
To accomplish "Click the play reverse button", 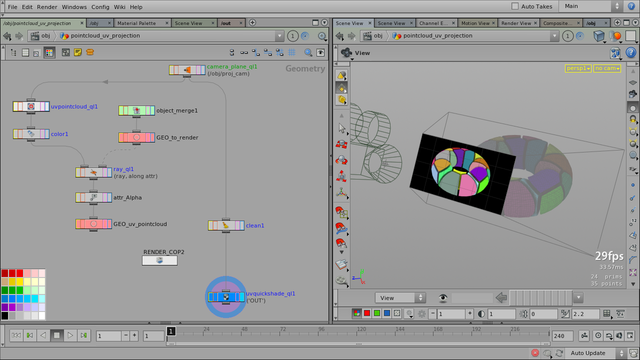I will [43, 336].
